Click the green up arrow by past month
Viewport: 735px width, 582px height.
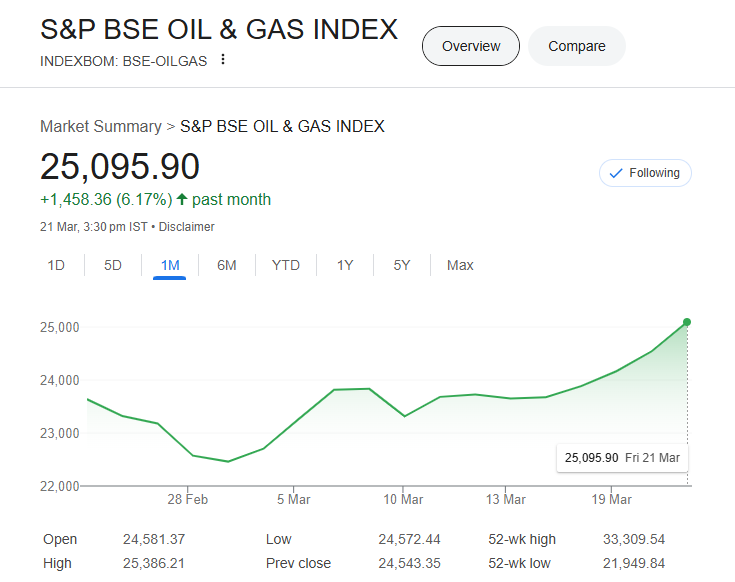(182, 199)
